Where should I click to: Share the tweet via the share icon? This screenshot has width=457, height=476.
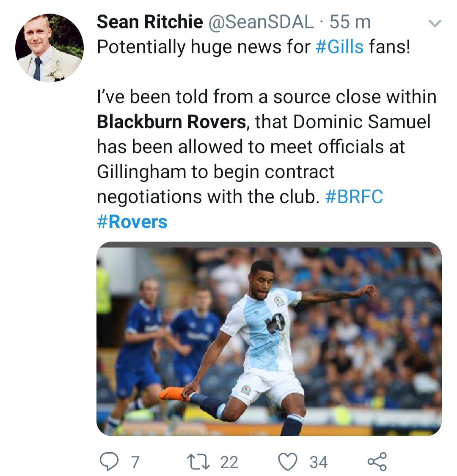coord(377,462)
